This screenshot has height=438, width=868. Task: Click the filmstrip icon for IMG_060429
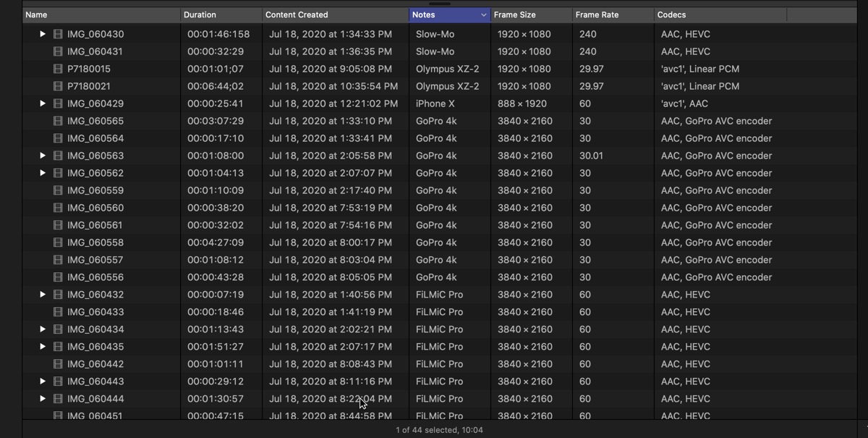[x=58, y=104]
